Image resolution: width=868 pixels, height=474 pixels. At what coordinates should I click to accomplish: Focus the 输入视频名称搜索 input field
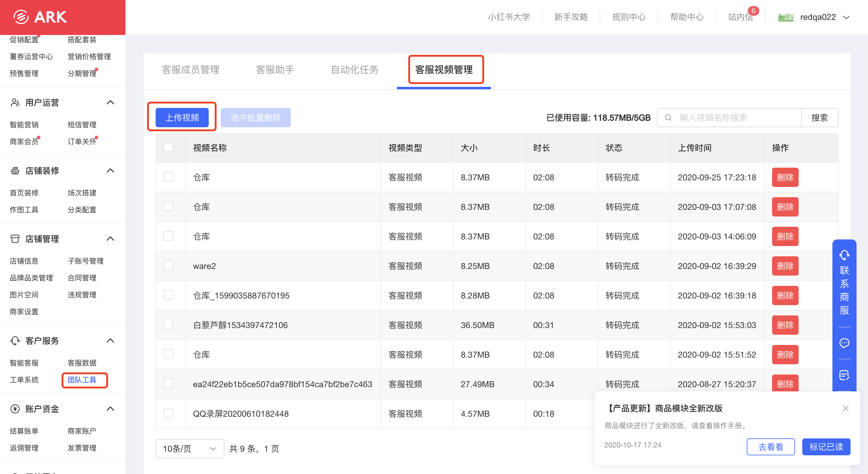pos(729,118)
